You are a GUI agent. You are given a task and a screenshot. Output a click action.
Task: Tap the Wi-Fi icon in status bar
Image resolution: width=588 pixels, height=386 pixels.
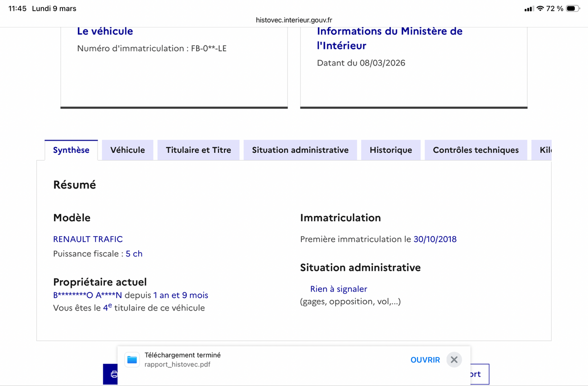[x=540, y=8]
